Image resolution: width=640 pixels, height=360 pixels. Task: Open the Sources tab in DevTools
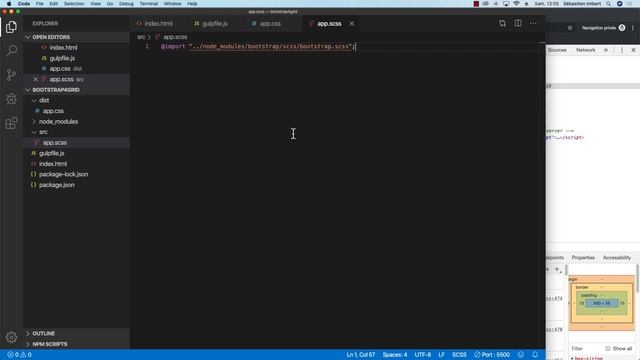(x=557, y=50)
